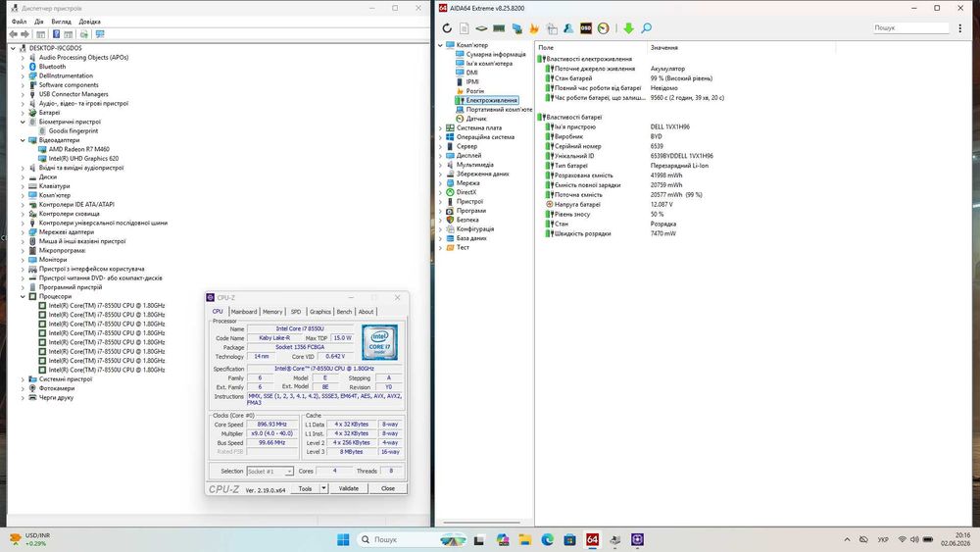Open File Explorer from the taskbar
980x552 pixels.
click(525, 539)
